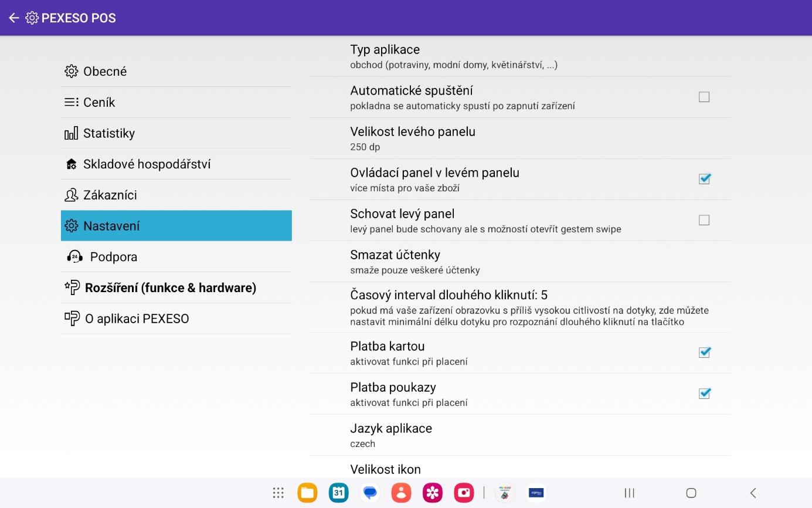Click the Podpora headset icon
Viewport: 812px width, 508px height.
(x=74, y=257)
